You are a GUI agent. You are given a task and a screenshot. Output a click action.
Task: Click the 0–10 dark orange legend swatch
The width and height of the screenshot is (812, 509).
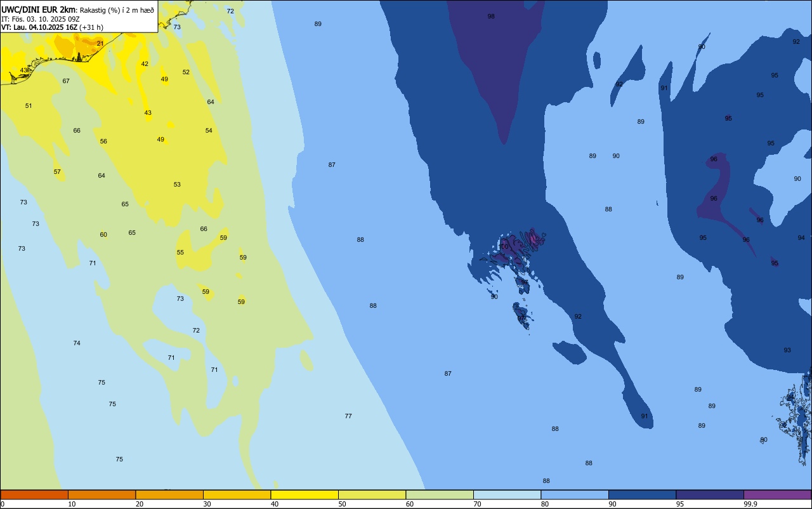(34, 494)
